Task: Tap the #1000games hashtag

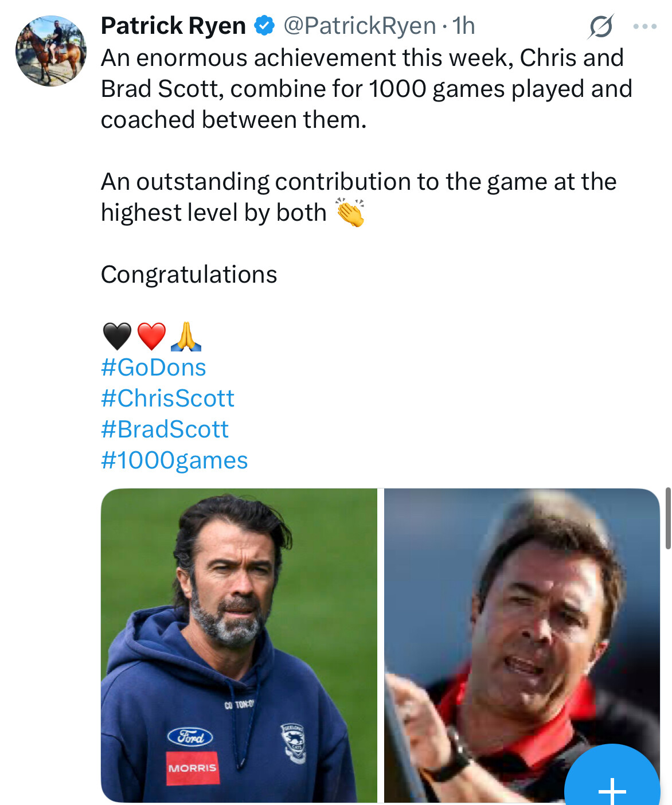Action: [174, 460]
